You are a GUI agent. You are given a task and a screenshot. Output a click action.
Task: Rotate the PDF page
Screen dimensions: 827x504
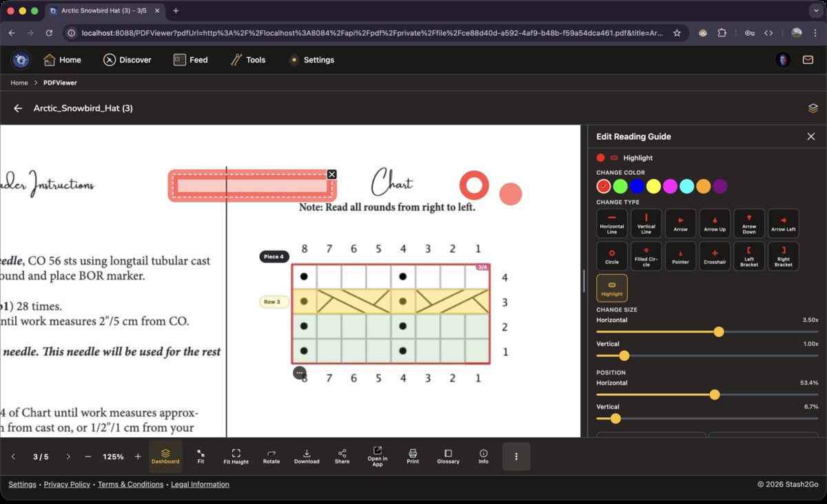tap(271, 456)
